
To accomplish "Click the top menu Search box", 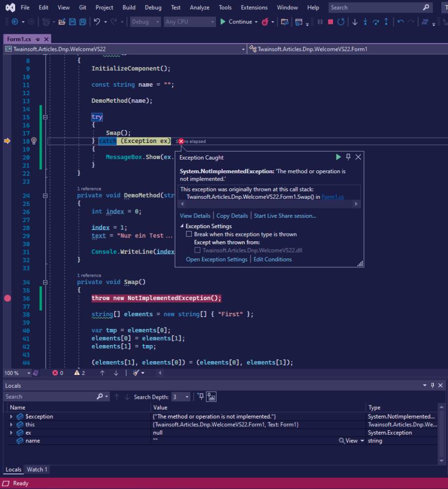I will pyautogui.click(x=380, y=7).
